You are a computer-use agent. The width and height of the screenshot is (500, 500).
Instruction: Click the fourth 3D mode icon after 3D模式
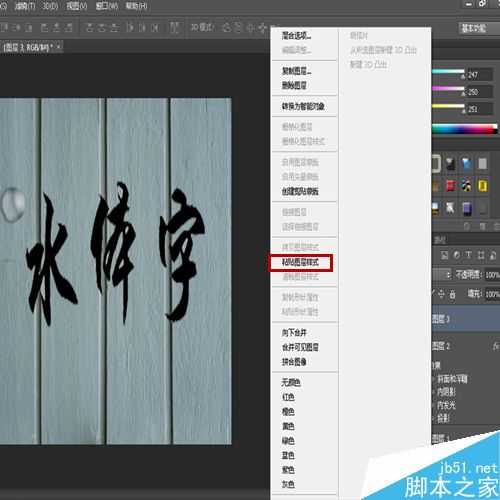pos(263,28)
